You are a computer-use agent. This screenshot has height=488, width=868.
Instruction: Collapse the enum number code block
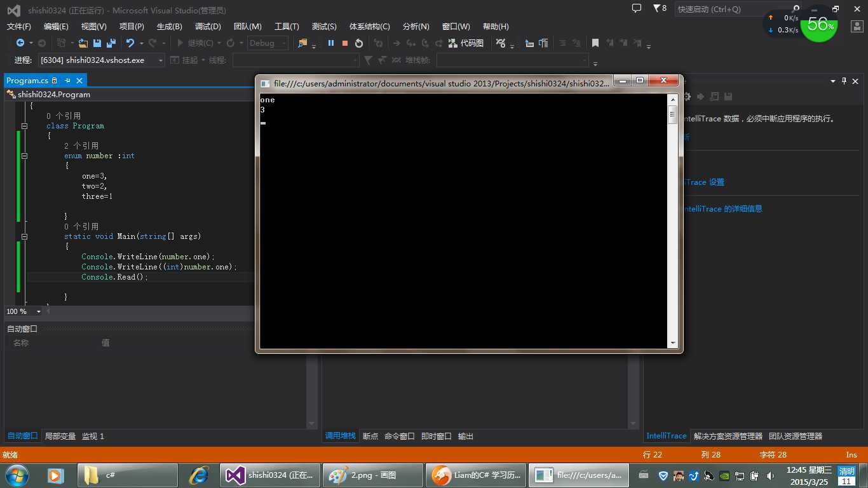pyautogui.click(x=24, y=156)
